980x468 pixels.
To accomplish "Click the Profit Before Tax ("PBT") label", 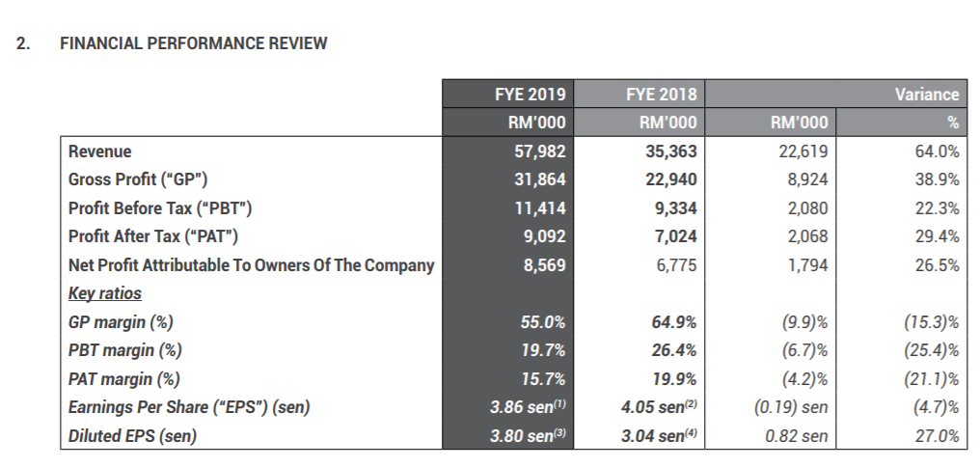I will click(x=160, y=208).
